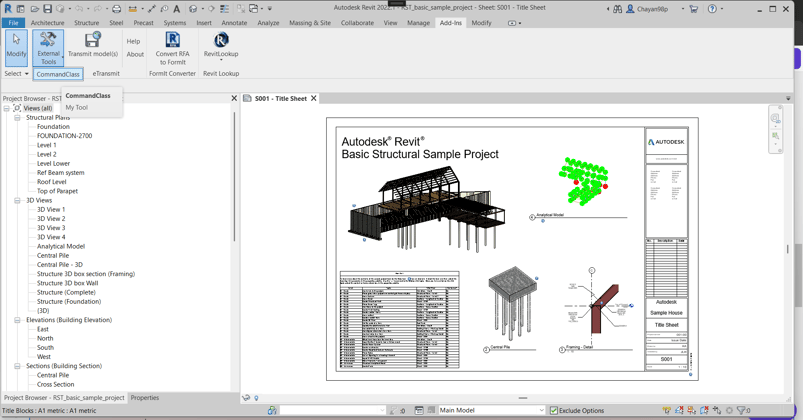Click the Autodesk logo in title block

[666, 142]
